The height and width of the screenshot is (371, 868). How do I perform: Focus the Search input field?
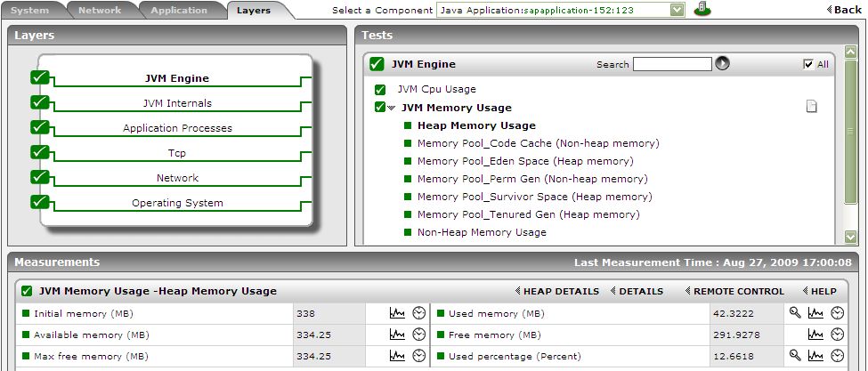672,64
